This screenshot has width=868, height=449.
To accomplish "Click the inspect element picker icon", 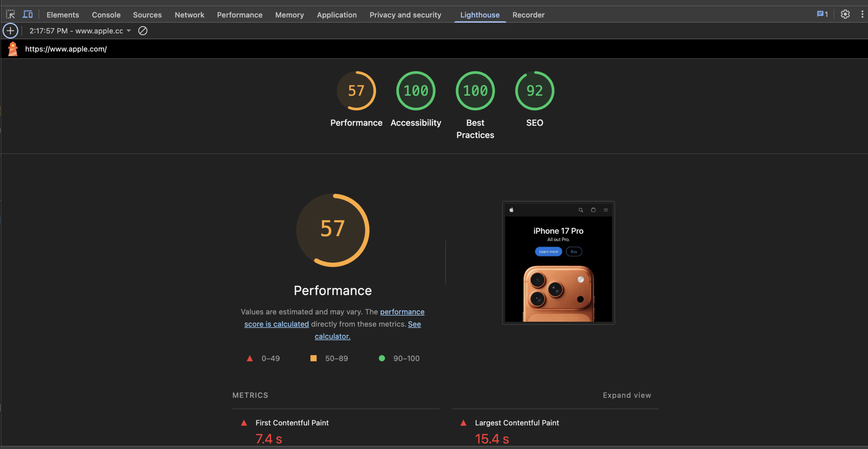I will pyautogui.click(x=11, y=15).
